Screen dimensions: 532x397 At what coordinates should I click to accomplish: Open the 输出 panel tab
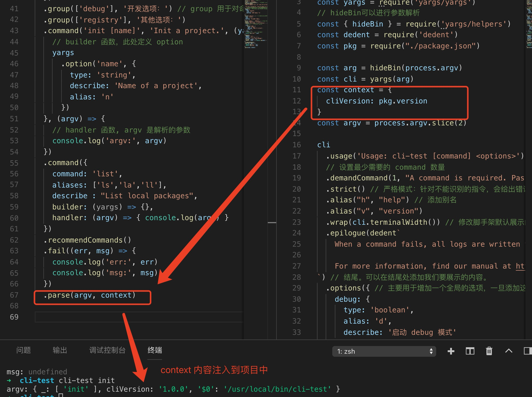coord(60,350)
